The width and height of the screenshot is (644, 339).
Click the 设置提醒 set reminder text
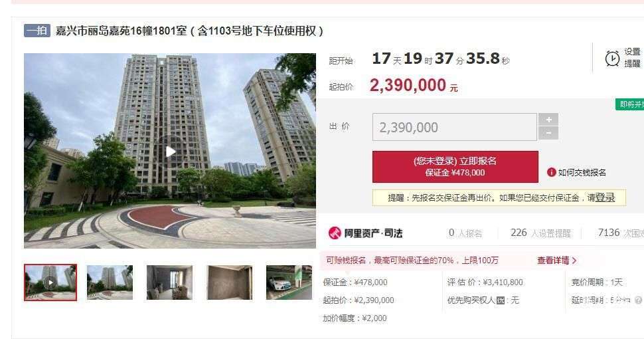(633, 58)
